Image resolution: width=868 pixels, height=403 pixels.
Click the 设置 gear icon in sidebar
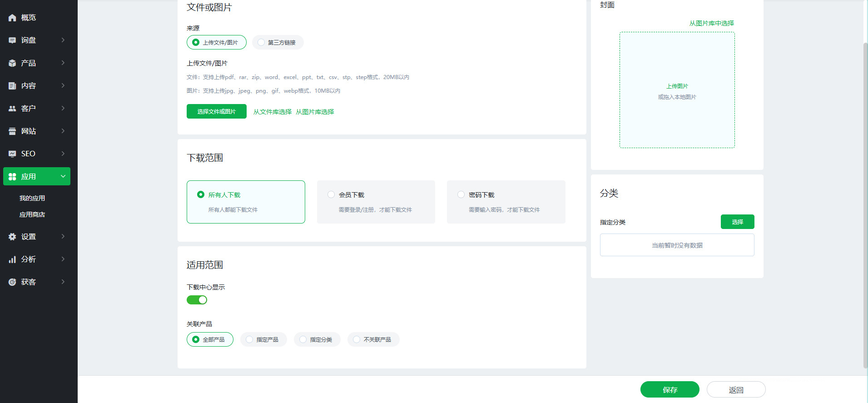12,237
